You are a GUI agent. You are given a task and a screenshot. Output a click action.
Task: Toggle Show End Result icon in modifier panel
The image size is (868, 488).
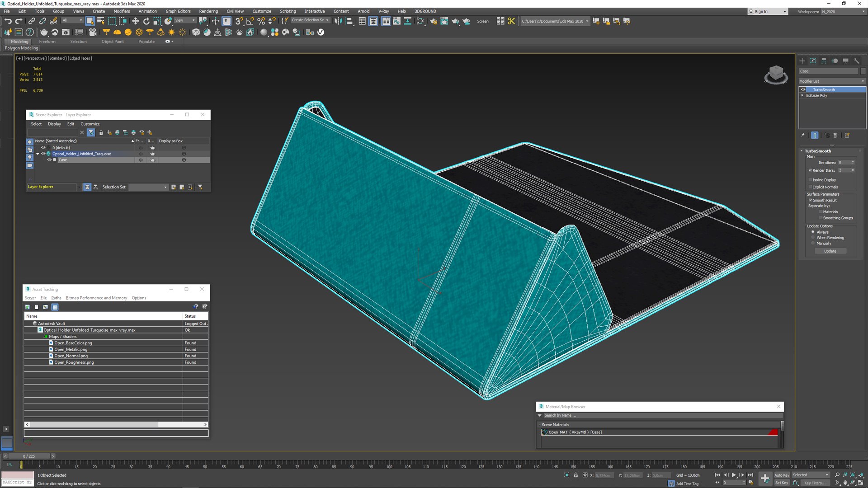[x=815, y=135]
